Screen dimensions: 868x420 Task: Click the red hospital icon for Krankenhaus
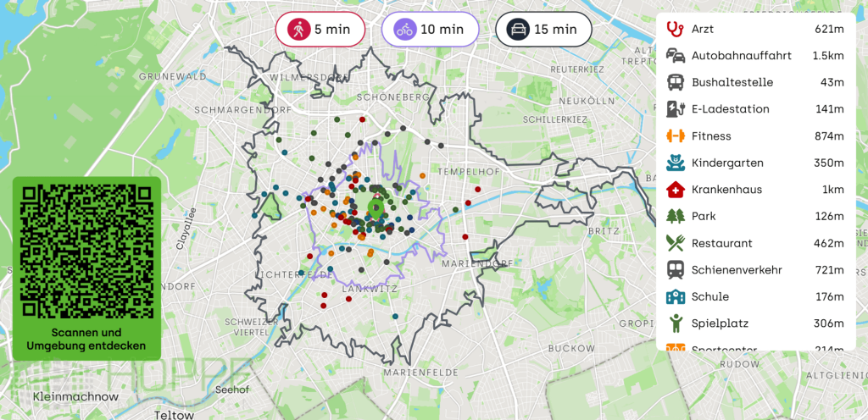[x=675, y=190]
